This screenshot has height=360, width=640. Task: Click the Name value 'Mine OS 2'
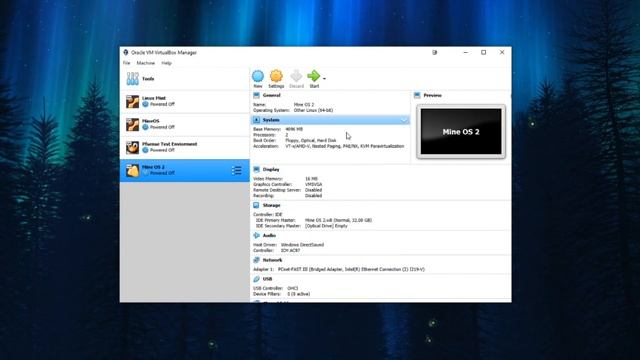pos(304,105)
